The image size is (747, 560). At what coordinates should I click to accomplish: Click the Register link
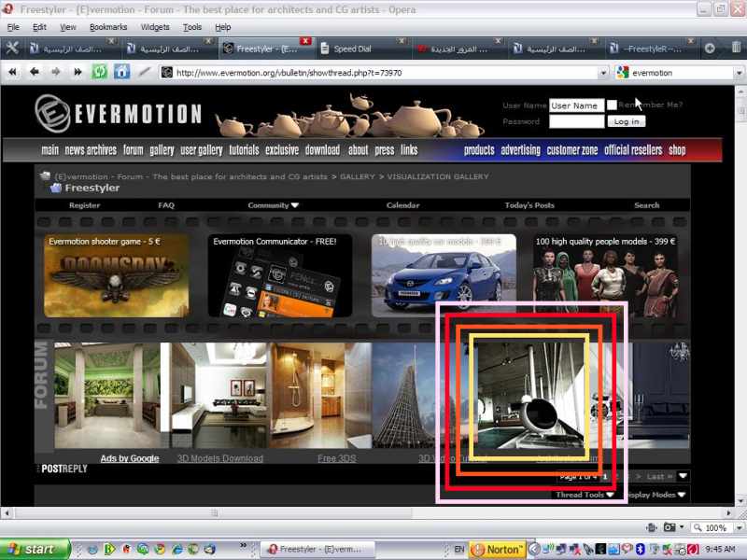click(84, 205)
